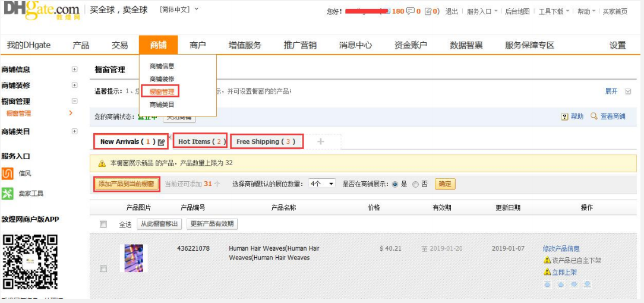Open the 交易 menu tab
Viewport: 644px width, 303px height.
tap(120, 45)
